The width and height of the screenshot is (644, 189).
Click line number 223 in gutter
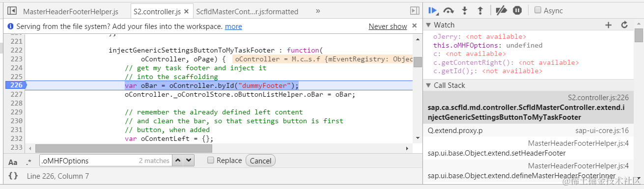pos(16,59)
